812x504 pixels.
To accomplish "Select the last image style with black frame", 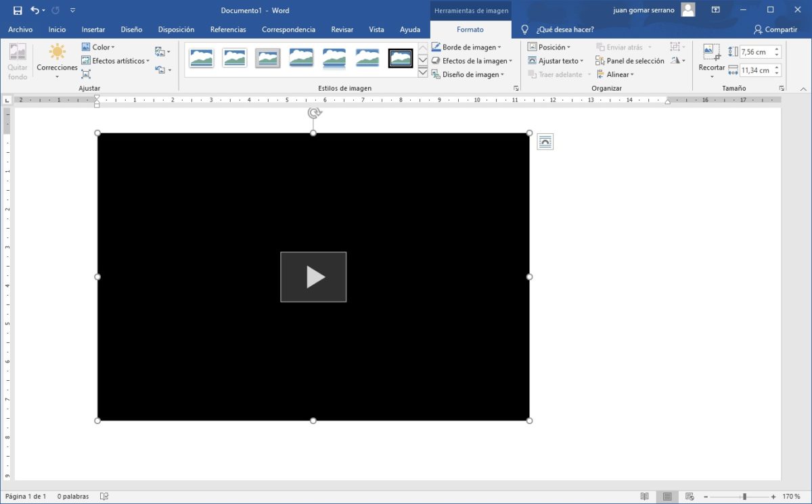I will click(400, 59).
